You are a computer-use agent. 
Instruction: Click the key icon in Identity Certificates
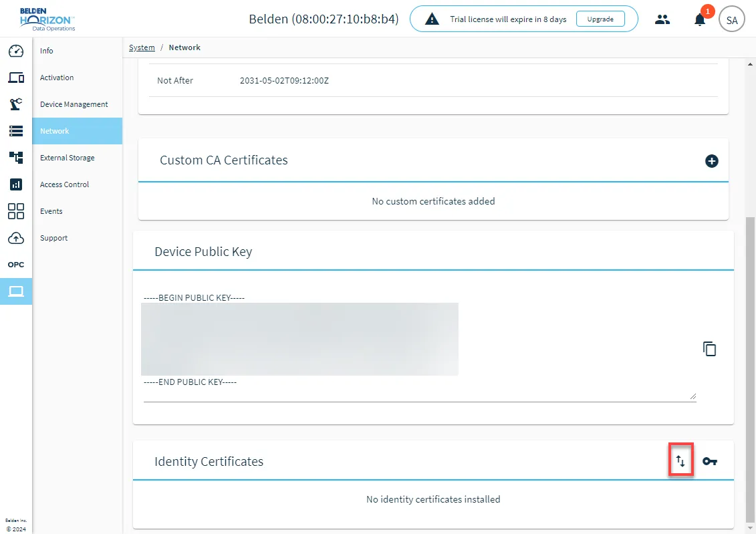[x=710, y=461]
